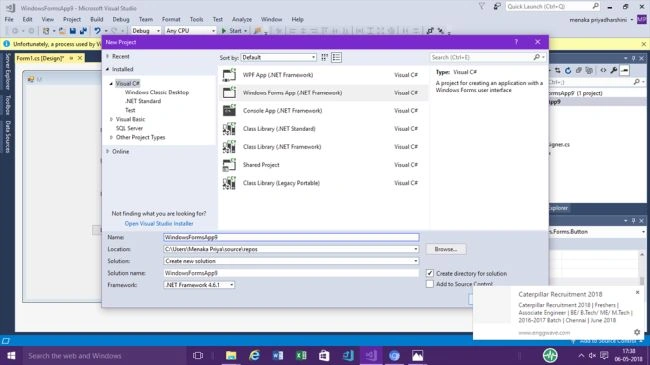Select Console App (.NET Framework) template
The height and width of the screenshot is (365, 650).
click(323, 111)
